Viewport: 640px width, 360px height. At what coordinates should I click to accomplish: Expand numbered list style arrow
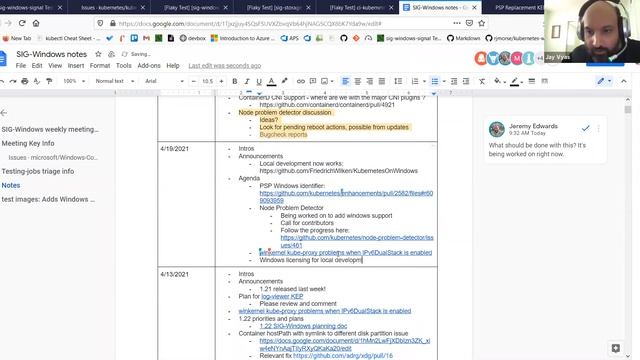(424, 81)
